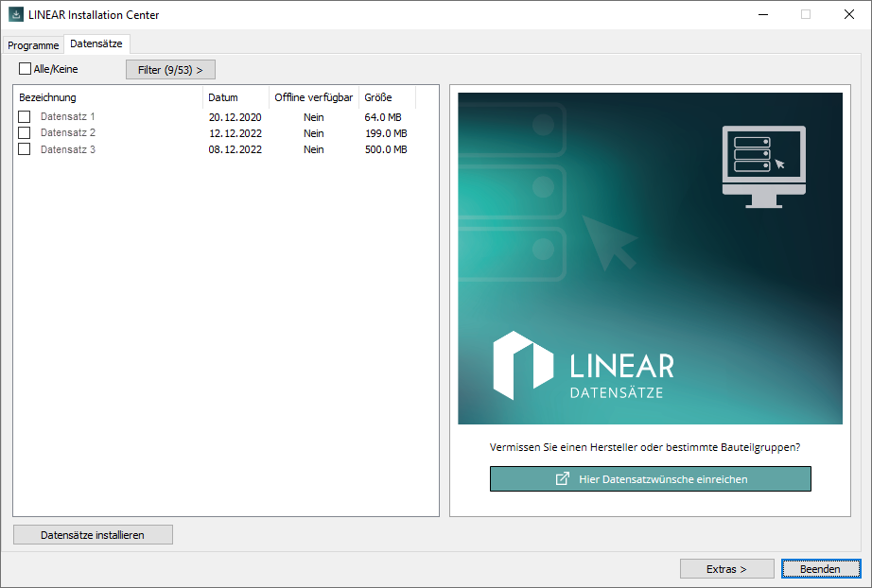872x588 pixels.
Task: Select the Datensatz 1 row label
Action: (68, 116)
